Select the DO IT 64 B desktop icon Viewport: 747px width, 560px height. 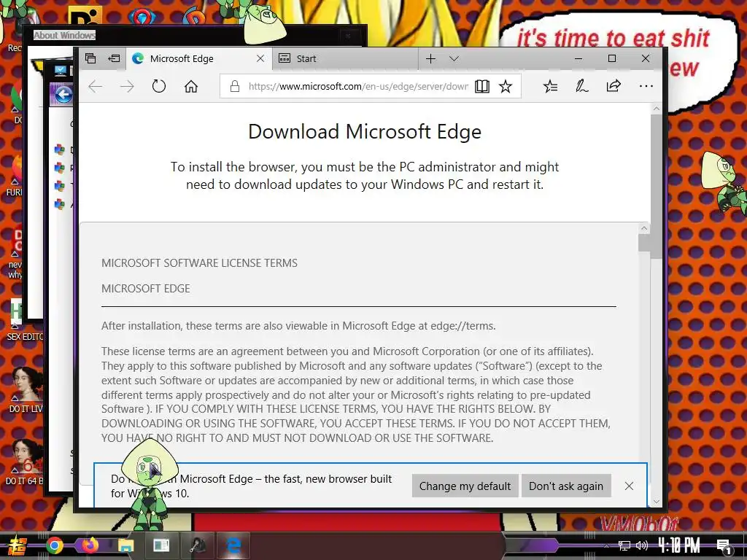(24, 463)
